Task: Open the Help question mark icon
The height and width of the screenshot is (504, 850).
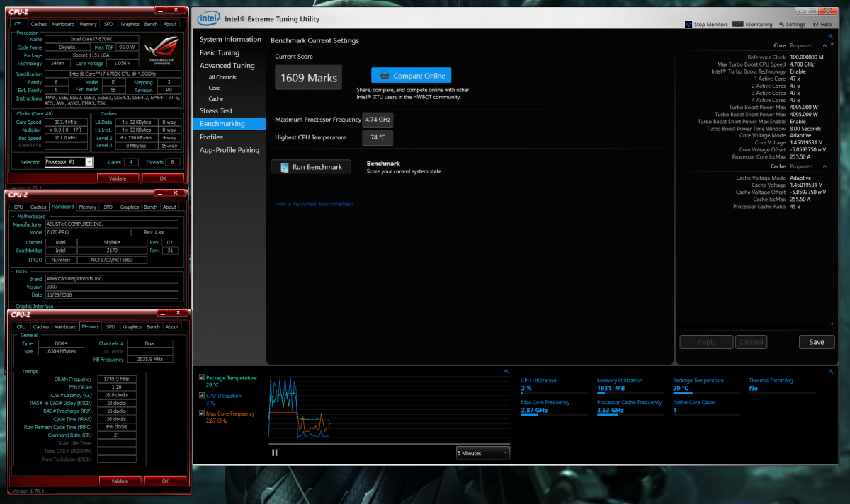Action: [x=816, y=24]
